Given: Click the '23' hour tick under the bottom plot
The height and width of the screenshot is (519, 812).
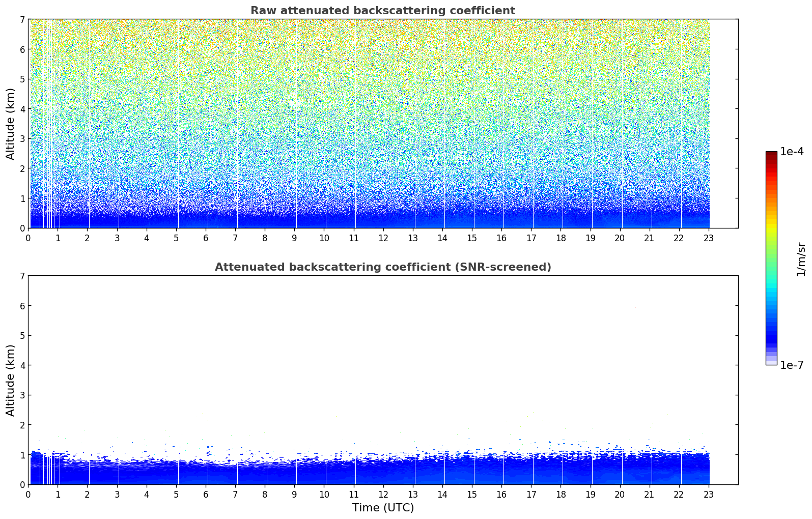Looking at the screenshot, I should (x=709, y=495).
